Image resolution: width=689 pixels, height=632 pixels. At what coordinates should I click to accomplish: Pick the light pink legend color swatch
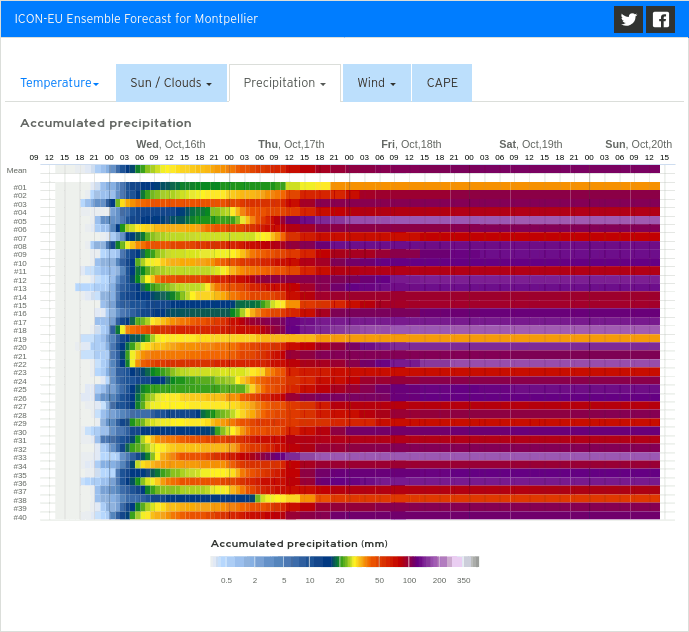tap(457, 561)
